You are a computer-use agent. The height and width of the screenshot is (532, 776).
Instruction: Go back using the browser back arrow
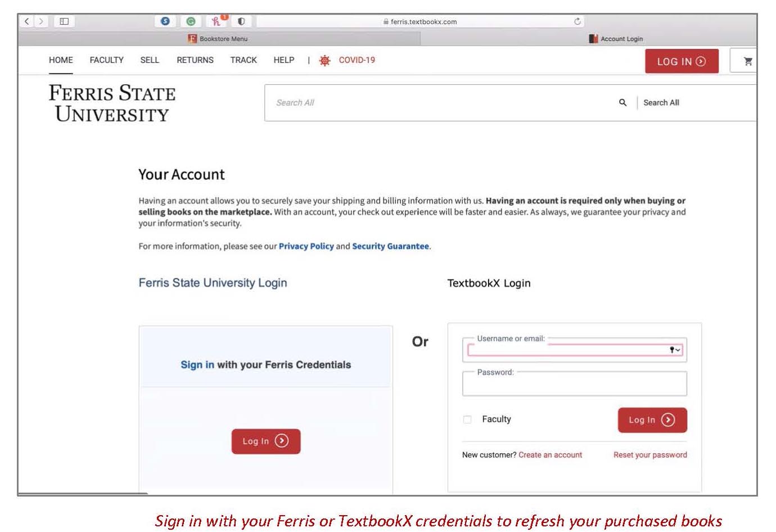click(x=26, y=21)
